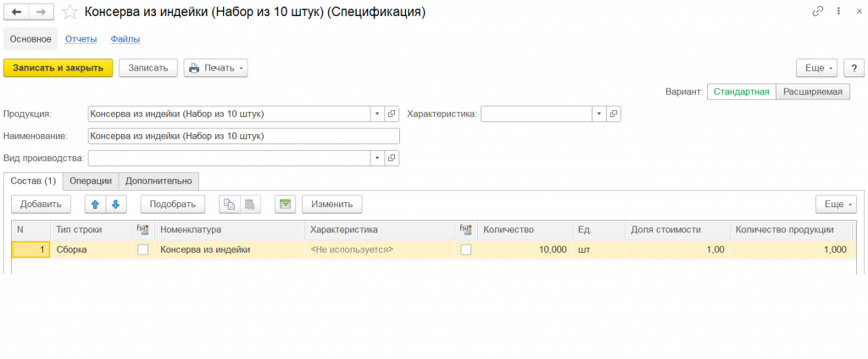Click formula column header before Номенклатура
The height and width of the screenshot is (359, 868).
[x=142, y=229]
